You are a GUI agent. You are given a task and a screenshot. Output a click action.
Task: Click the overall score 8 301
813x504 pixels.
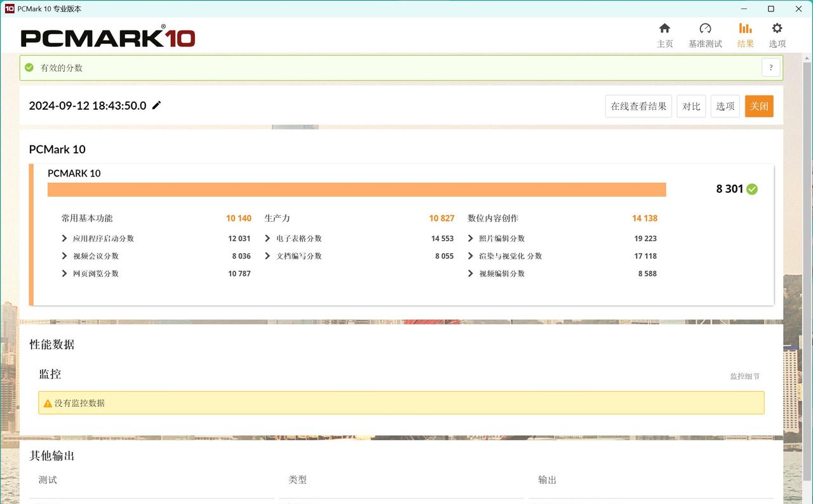pyautogui.click(x=729, y=189)
